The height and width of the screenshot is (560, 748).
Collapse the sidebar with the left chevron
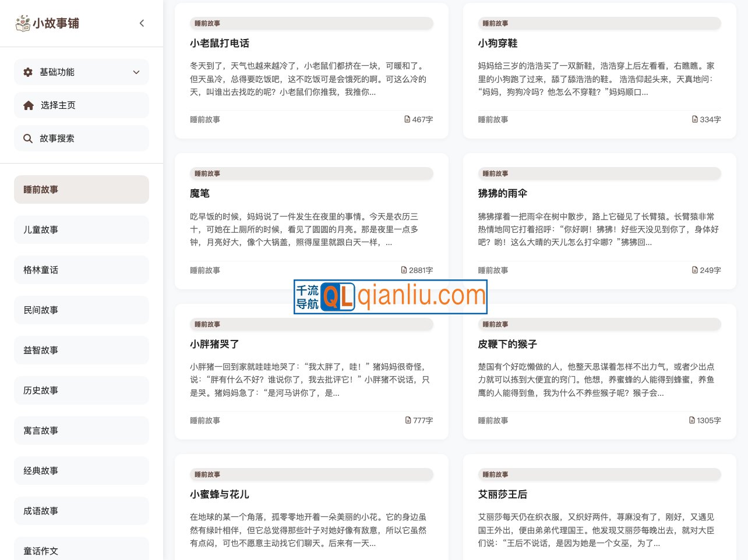click(142, 23)
